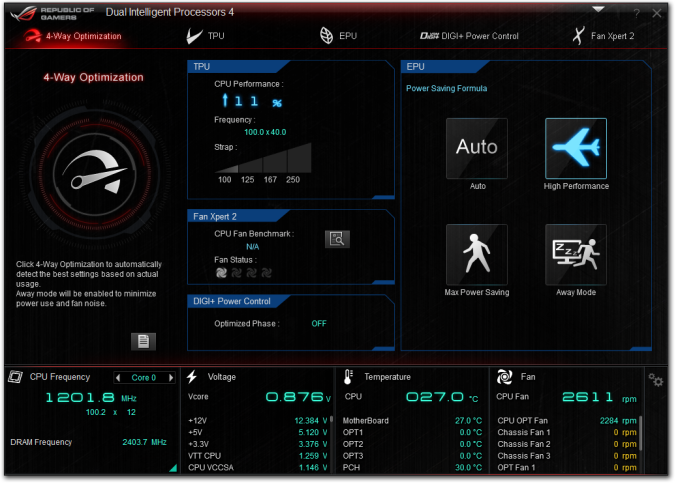The height and width of the screenshot is (484, 678).
Task: Start 4-Way Optimization with the big gauge dial
Action: 95,176
